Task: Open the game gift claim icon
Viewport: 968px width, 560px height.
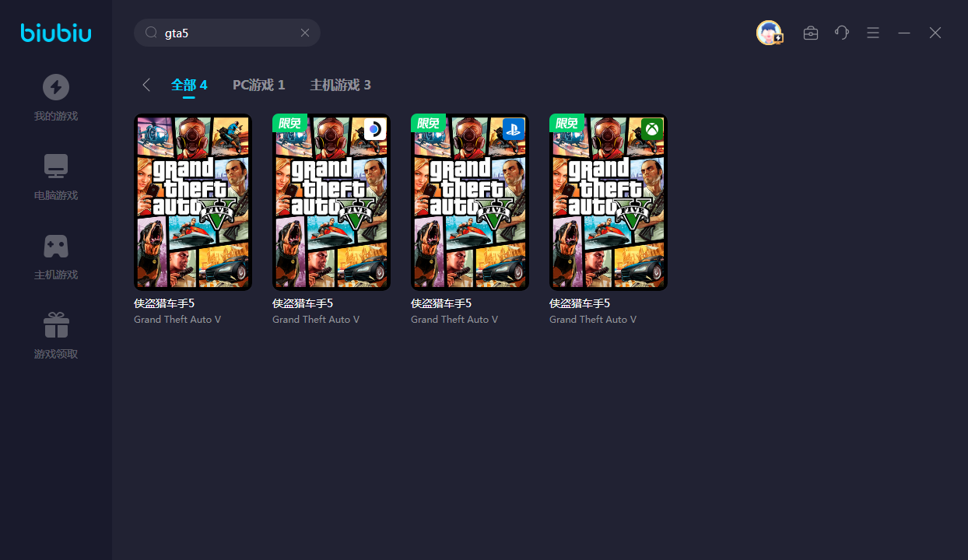Action: (55, 325)
